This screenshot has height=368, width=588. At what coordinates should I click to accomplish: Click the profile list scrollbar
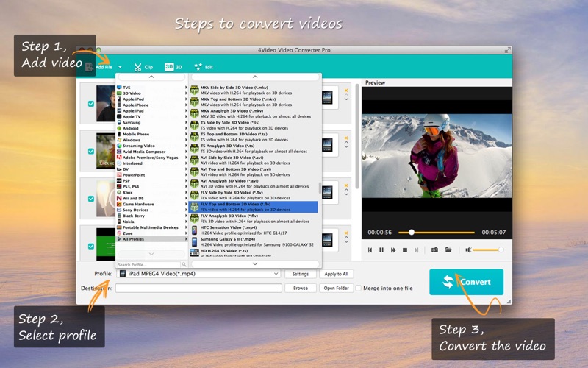pos(320,188)
